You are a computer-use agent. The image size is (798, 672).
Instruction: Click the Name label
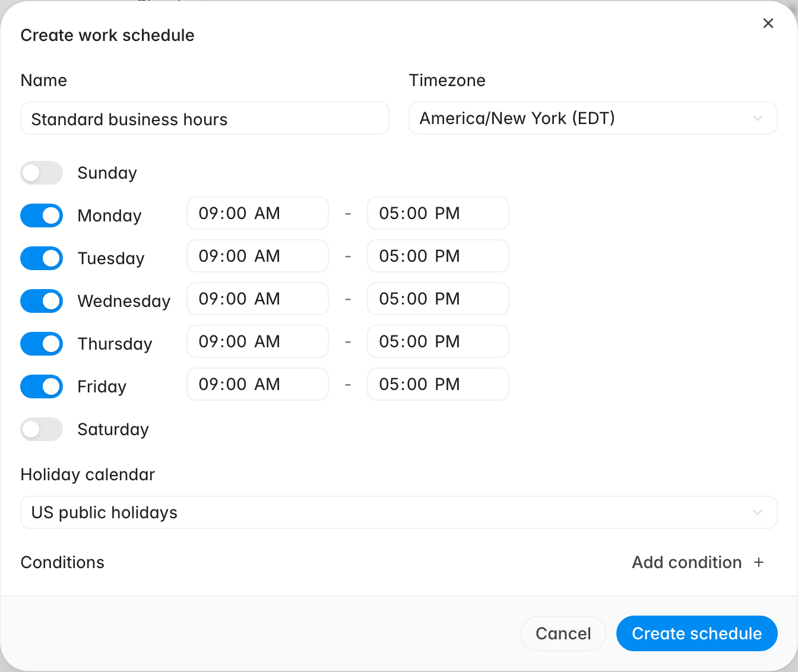point(44,80)
